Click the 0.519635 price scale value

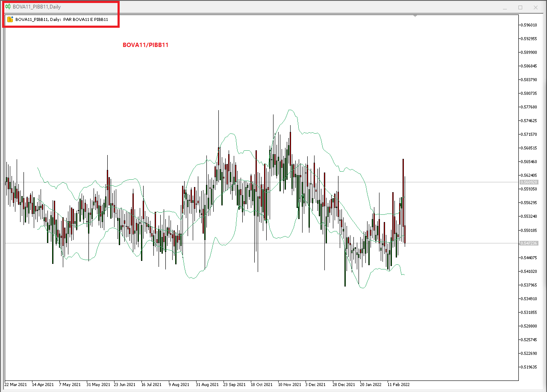click(x=529, y=367)
